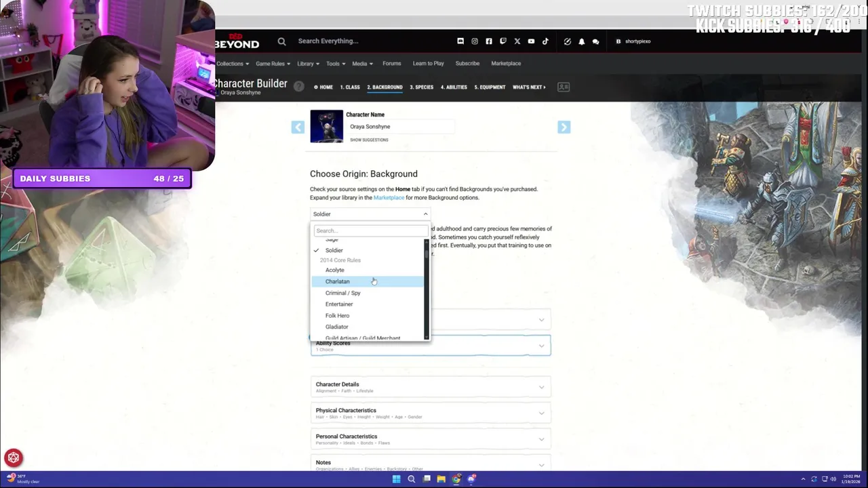Click the Character Name input field
Viewport: 868px width, 488px height.
pyautogui.click(x=400, y=127)
